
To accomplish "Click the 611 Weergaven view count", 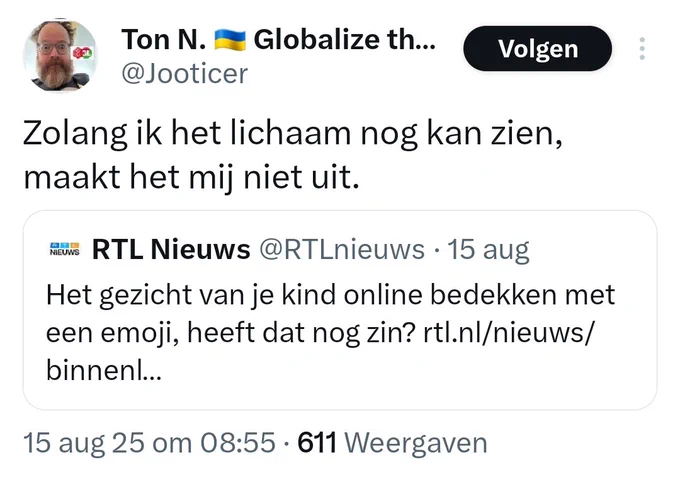I will click(392, 443).
